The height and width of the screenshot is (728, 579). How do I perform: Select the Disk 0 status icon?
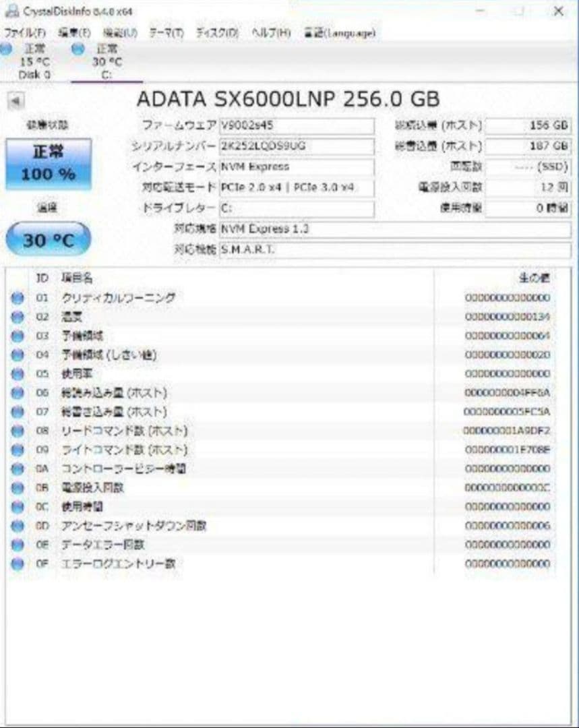point(6,49)
